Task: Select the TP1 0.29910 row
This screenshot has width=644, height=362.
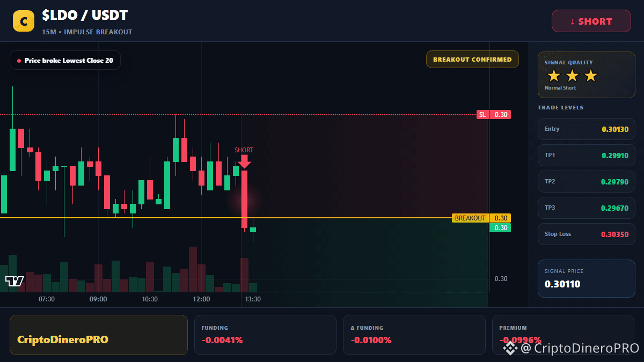Action: tap(586, 155)
